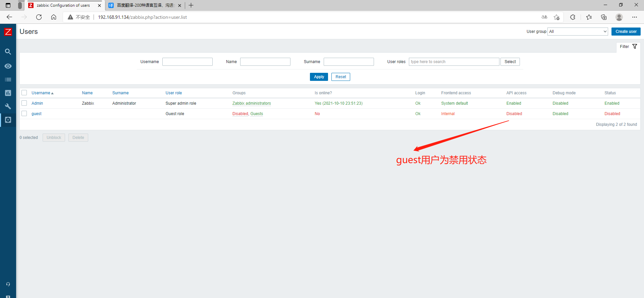Add this page to favorites with the star-plus icon
The width and height of the screenshot is (644, 298).
[x=557, y=17]
